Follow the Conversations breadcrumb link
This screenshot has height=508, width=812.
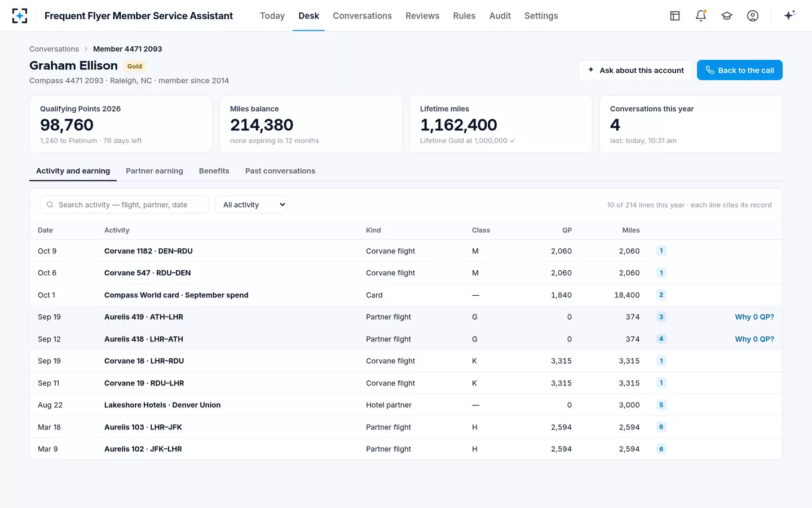click(54, 49)
